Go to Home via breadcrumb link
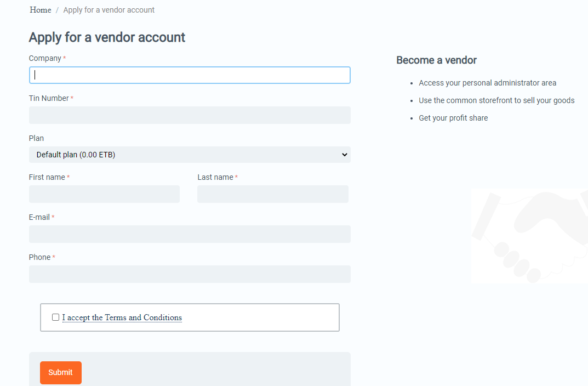Screen dimensions: 588x386 coord(41,10)
